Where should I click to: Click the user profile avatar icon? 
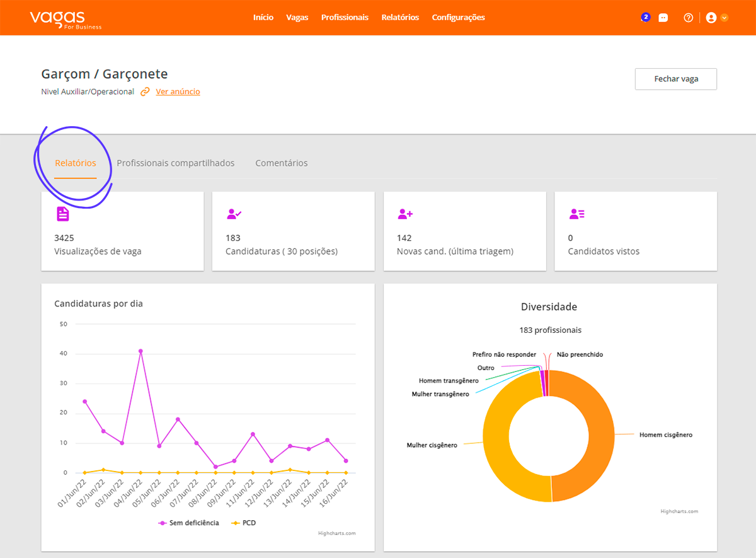[711, 18]
